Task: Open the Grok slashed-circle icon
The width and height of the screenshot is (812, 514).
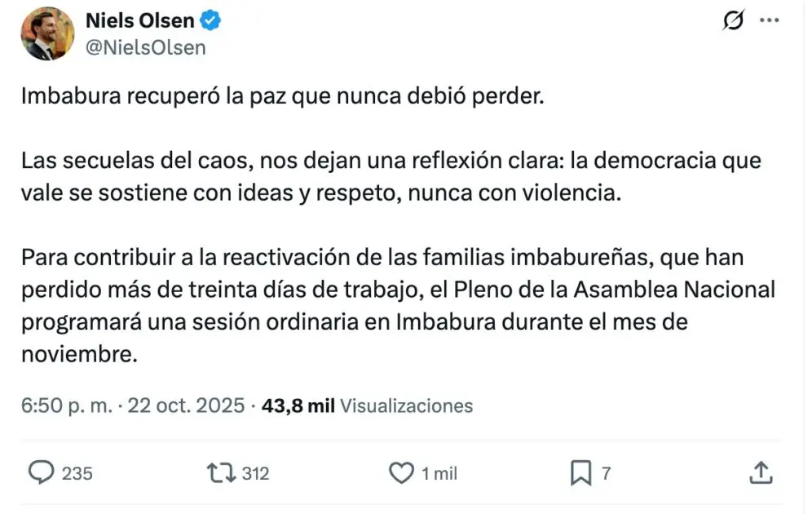Action: [x=734, y=22]
